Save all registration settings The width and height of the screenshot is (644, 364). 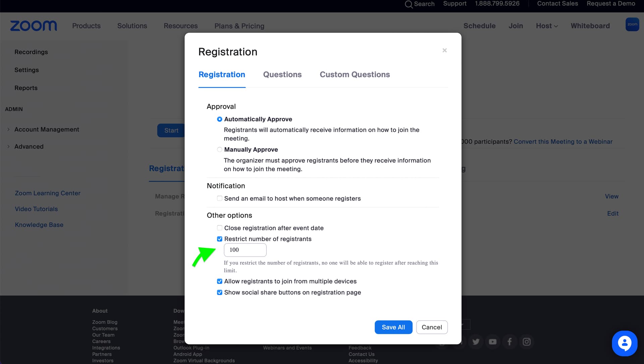point(393,327)
